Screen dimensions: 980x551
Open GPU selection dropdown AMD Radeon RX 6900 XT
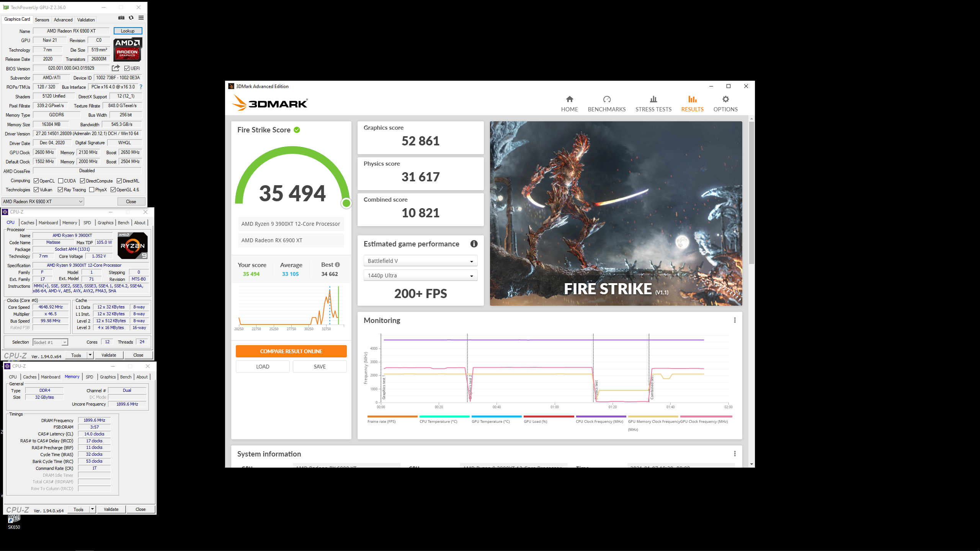tap(43, 202)
